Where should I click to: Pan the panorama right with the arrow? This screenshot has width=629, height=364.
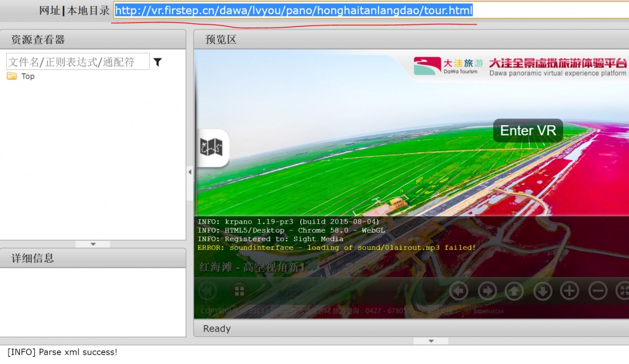(x=487, y=290)
